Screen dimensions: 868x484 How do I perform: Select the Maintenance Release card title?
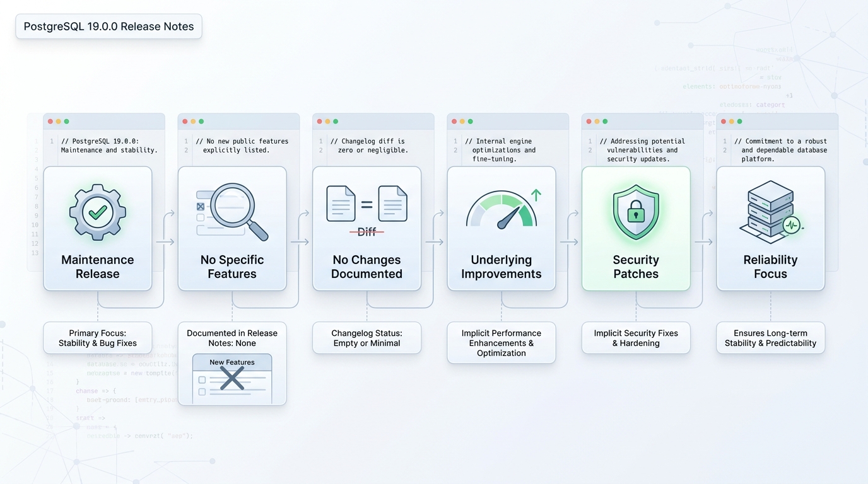98,267
